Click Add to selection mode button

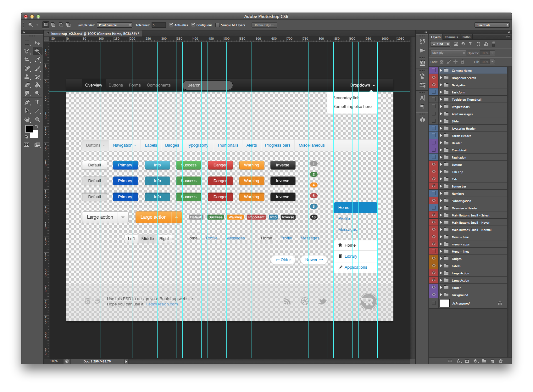(x=53, y=25)
